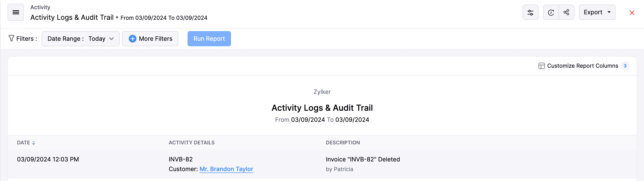Share the report via the share icon
The image size is (644, 181).
[x=567, y=12]
